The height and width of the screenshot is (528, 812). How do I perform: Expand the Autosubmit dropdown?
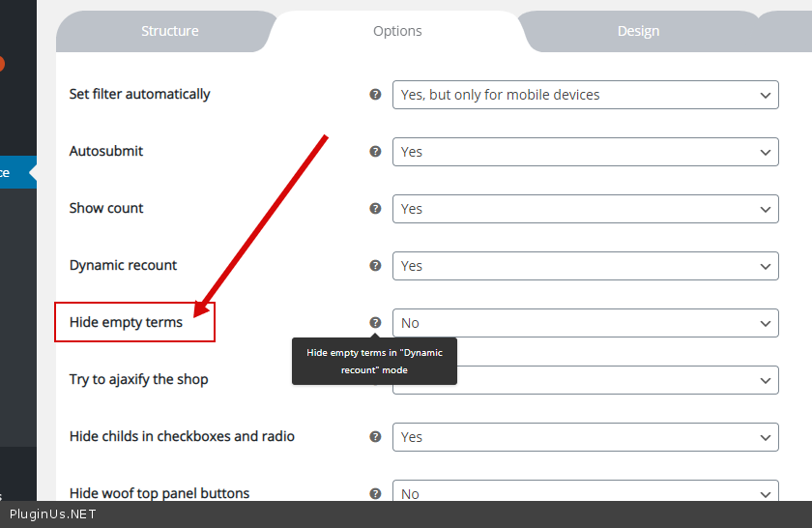coord(585,152)
